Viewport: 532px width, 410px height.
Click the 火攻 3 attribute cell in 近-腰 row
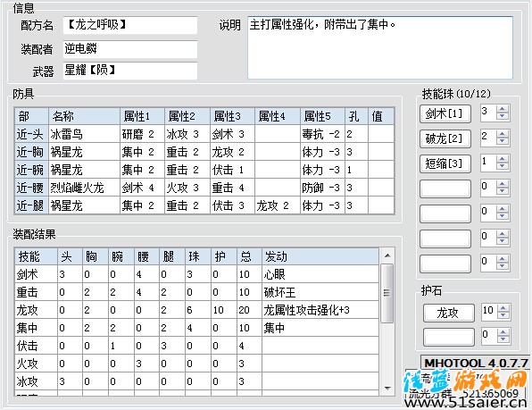pos(187,188)
